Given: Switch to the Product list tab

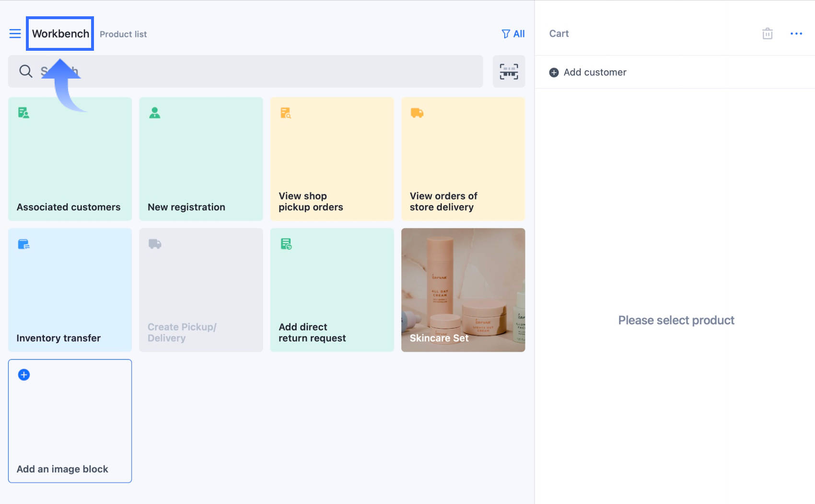Looking at the screenshot, I should [x=123, y=34].
